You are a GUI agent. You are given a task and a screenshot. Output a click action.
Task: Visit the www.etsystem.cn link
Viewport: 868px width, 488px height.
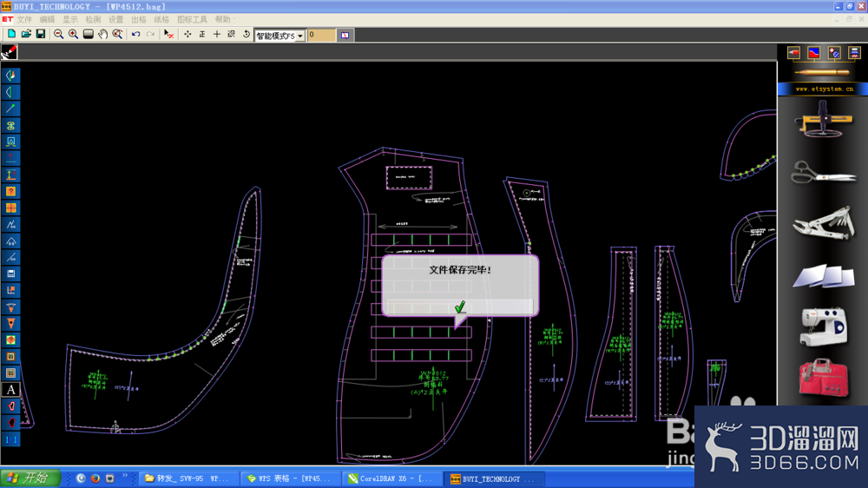tap(824, 89)
